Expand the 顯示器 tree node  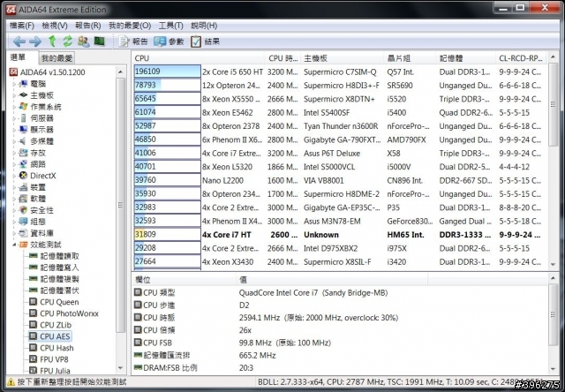click(x=14, y=130)
